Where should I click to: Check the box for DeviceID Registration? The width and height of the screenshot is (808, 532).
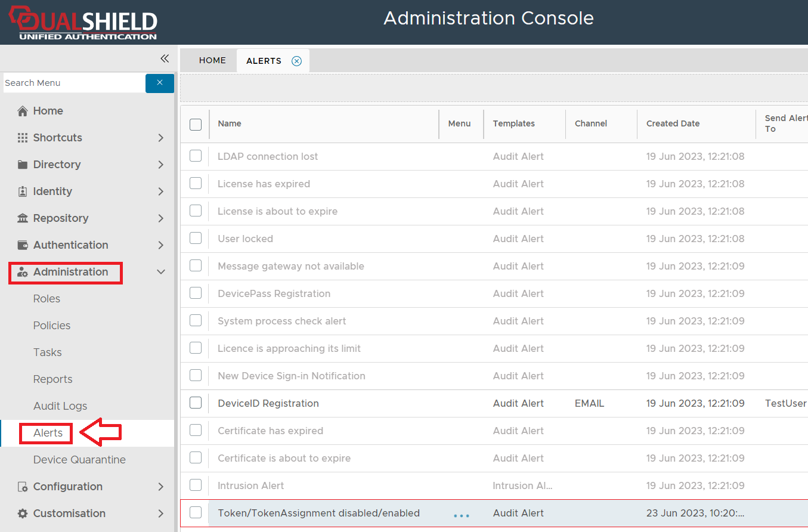(196, 403)
